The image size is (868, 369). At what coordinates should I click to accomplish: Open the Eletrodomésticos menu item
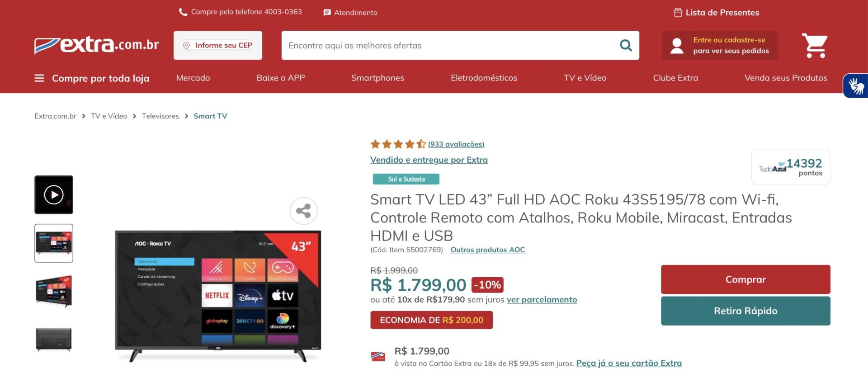484,78
